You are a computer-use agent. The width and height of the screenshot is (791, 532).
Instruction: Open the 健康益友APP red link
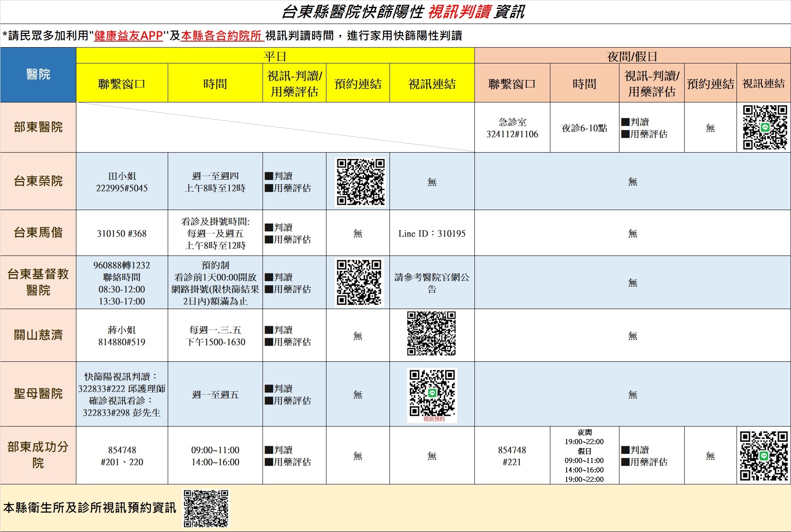click(x=128, y=36)
